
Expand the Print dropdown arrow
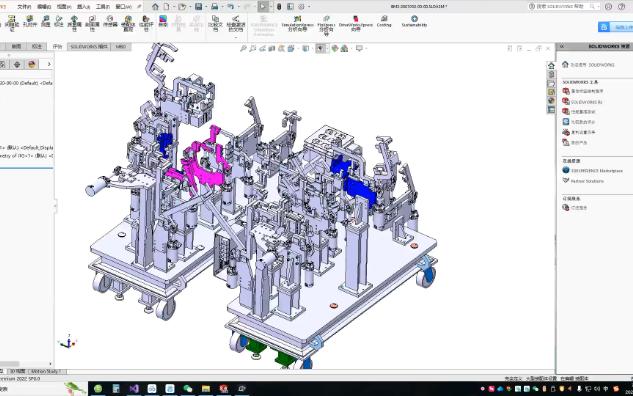click(222, 6)
